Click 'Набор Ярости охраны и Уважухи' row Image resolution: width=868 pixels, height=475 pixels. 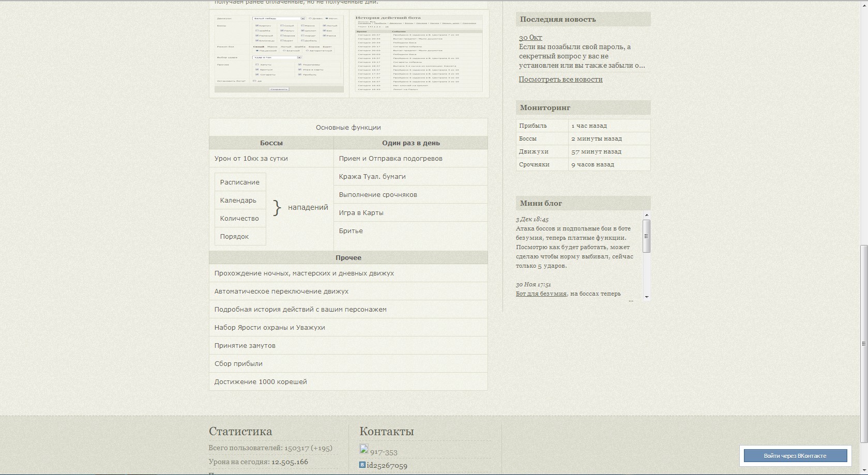click(x=348, y=327)
